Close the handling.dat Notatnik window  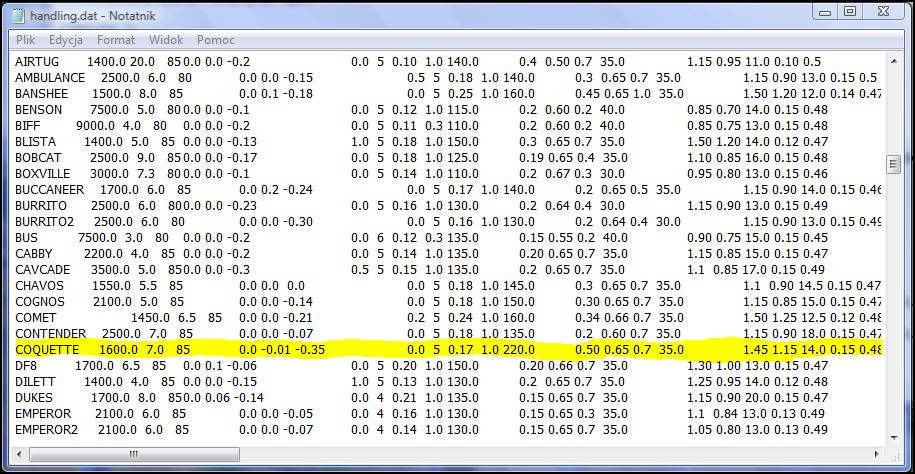pyautogui.click(x=884, y=12)
